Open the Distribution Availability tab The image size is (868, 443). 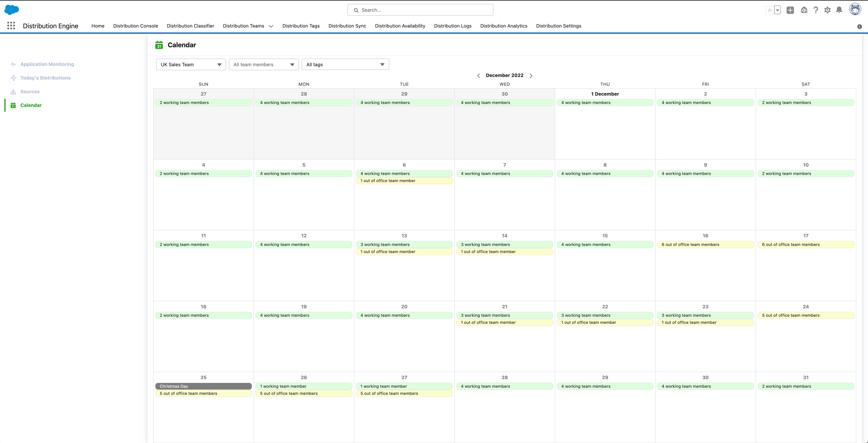pos(400,26)
